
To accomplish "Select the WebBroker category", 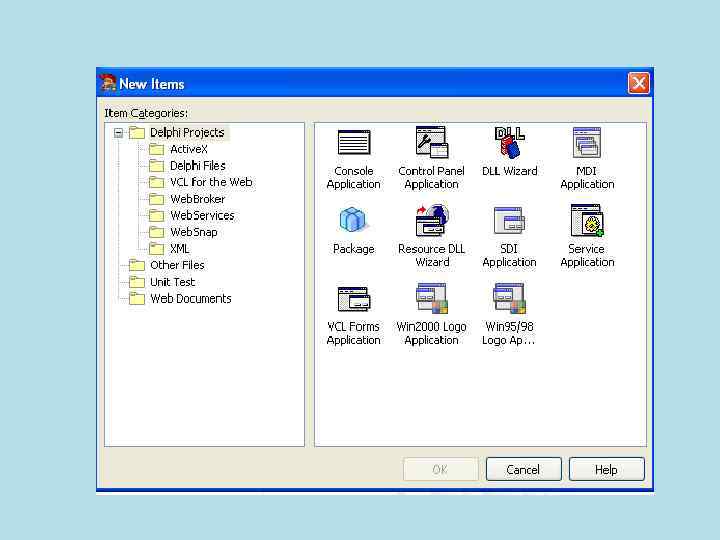I will tap(197, 199).
